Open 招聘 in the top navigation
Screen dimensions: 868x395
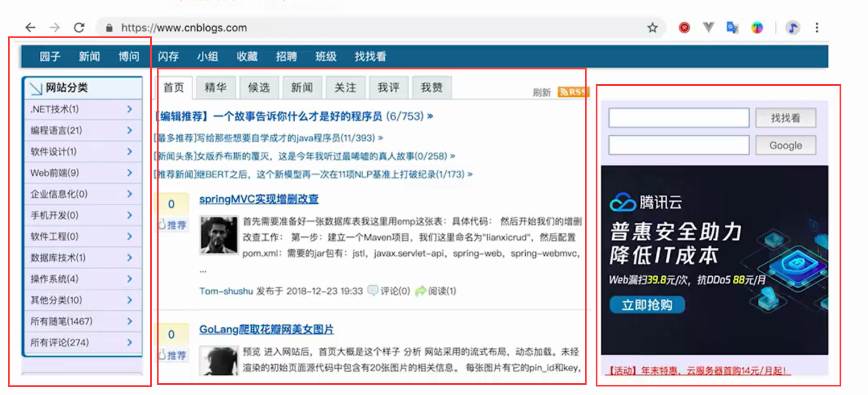pyautogui.click(x=286, y=56)
